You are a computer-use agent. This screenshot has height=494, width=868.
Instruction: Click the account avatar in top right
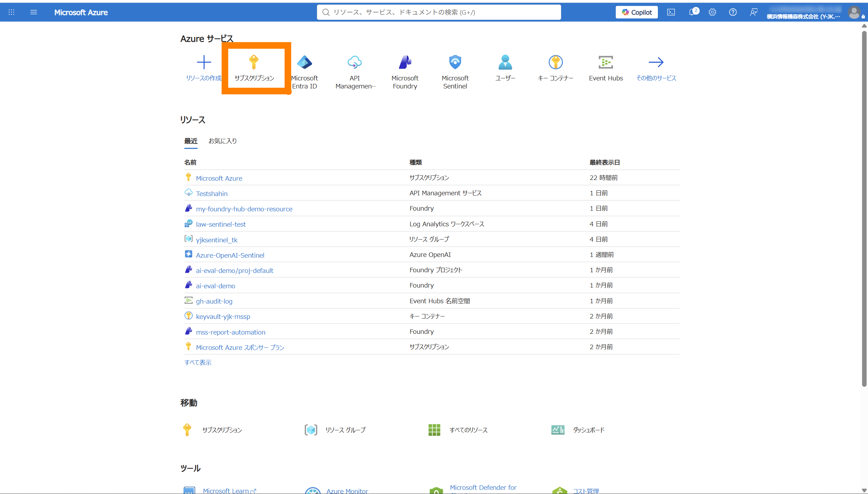click(854, 13)
